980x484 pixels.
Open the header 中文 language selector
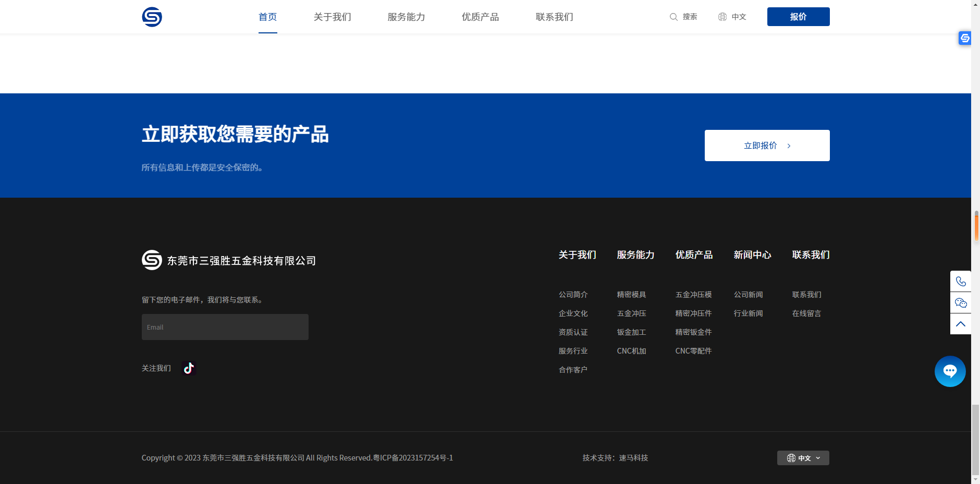[738, 17]
